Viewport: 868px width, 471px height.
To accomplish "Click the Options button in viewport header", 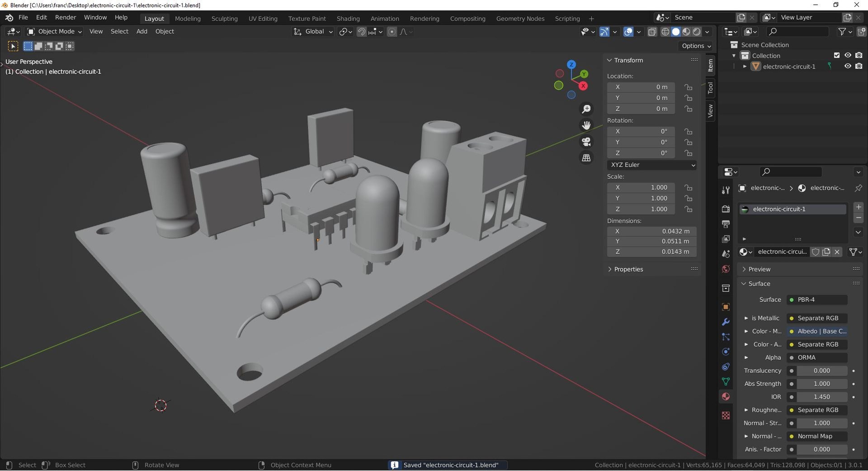I will point(696,46).
